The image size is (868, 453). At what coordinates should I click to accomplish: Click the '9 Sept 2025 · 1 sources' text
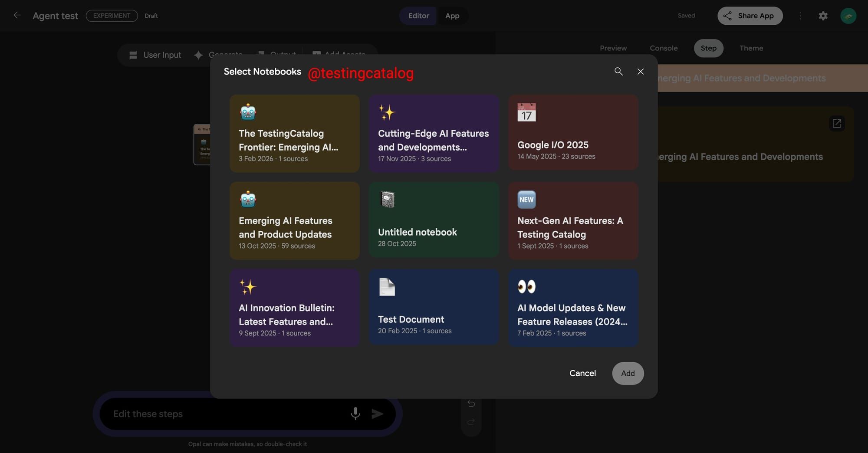tap(274, 333)
